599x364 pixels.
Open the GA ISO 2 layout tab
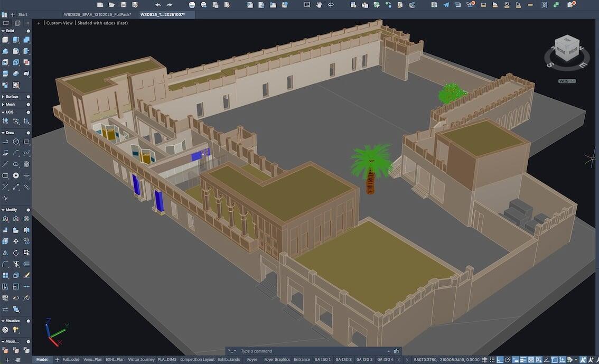pyautogui.click(x=343, y=360)
